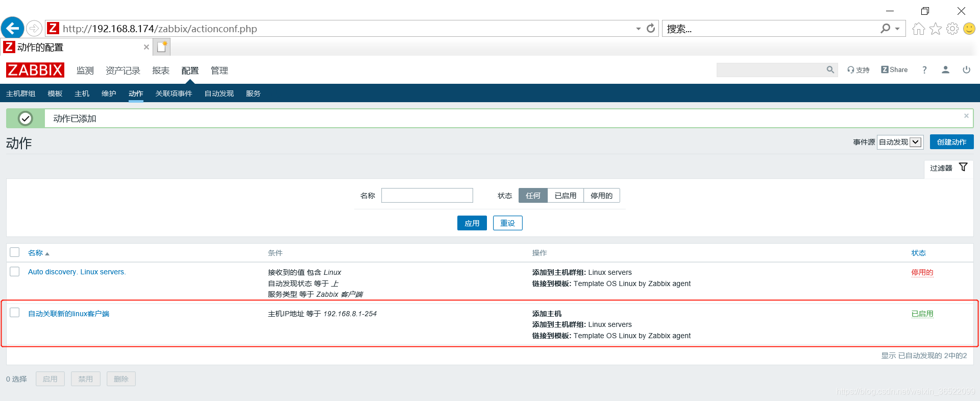Viewport: 980px width, 401px height.
Task: Open the user profile icon
Action: click(x=945, y=70)
